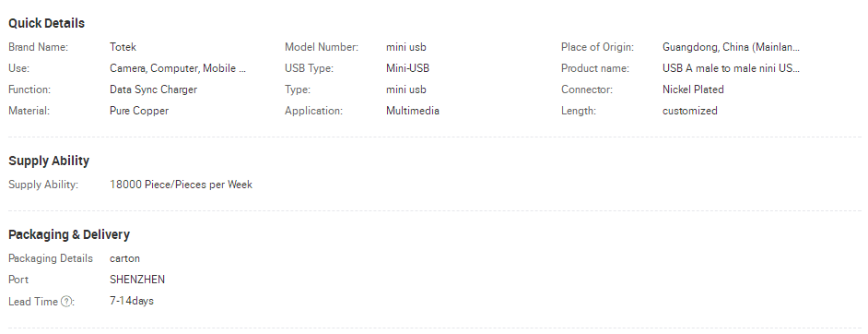
Task: Click the USB Type value Mini-USB
Action: click(x=407, y=68)
